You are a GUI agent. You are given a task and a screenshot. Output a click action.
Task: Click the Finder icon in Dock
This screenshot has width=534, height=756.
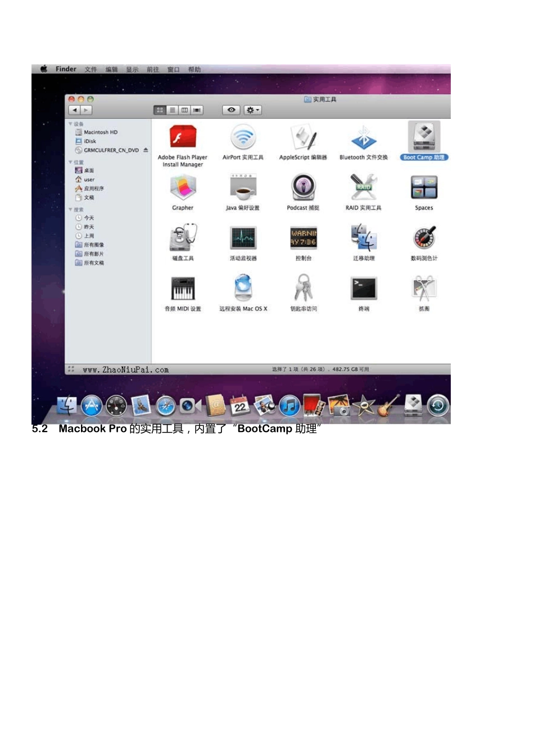click(x=66, y=406)
